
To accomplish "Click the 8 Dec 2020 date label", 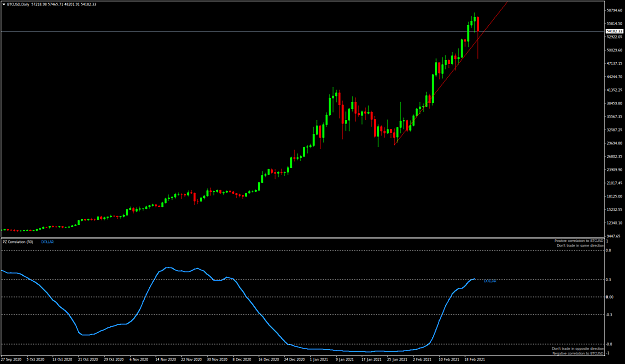I will tap(242, 360).
